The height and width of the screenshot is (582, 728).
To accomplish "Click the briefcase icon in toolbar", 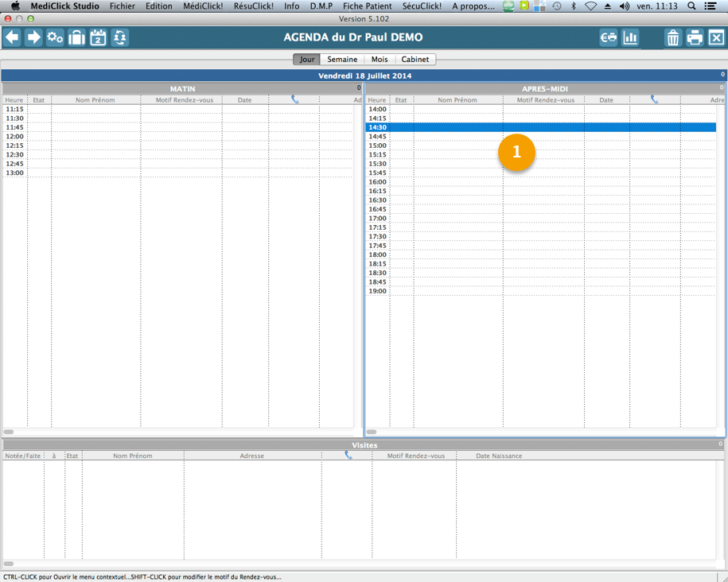I will pyautogui.click(x=76, y=37).
